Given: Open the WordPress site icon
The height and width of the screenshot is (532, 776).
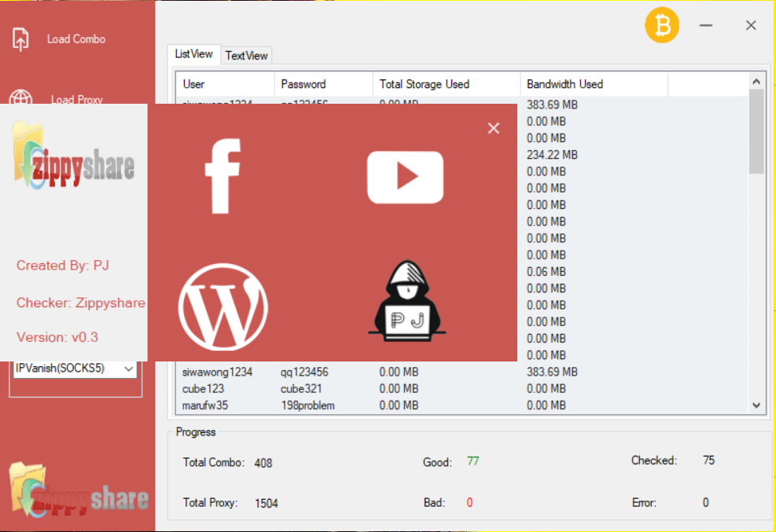Looking at the screenshot, I should pyautogui.click(x=223, y=306).
